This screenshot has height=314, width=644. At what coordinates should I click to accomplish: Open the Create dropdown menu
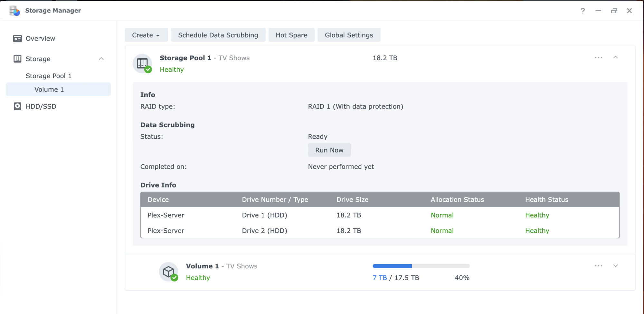146,35
